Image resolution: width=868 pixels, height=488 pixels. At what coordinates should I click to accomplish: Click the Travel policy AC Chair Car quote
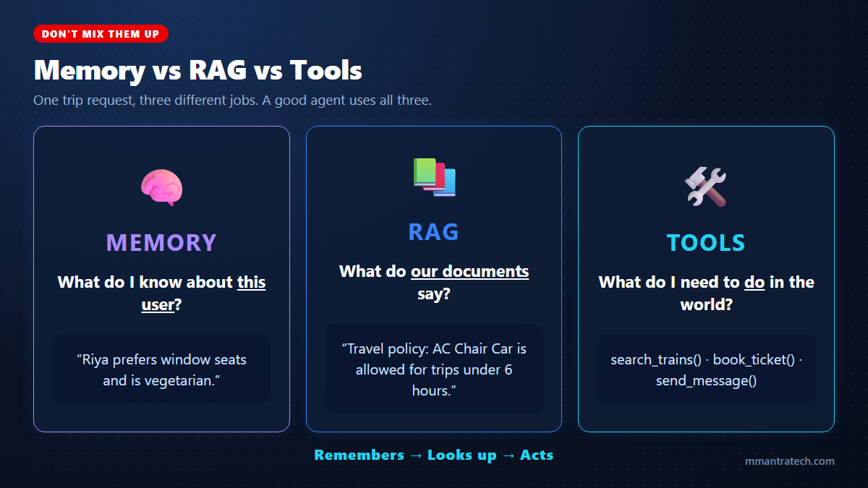(x=434, y=369)
